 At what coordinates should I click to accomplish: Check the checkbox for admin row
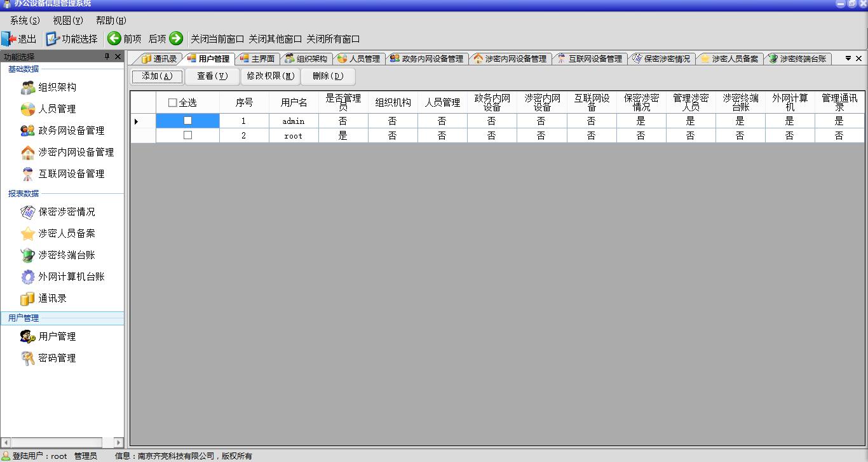(187, 121)
